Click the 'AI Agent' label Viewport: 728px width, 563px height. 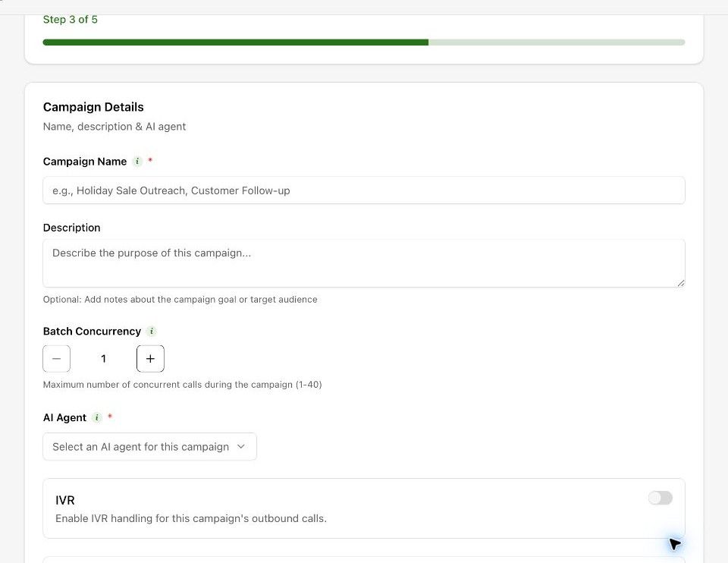pyautogui.click(x=64, y=417)
